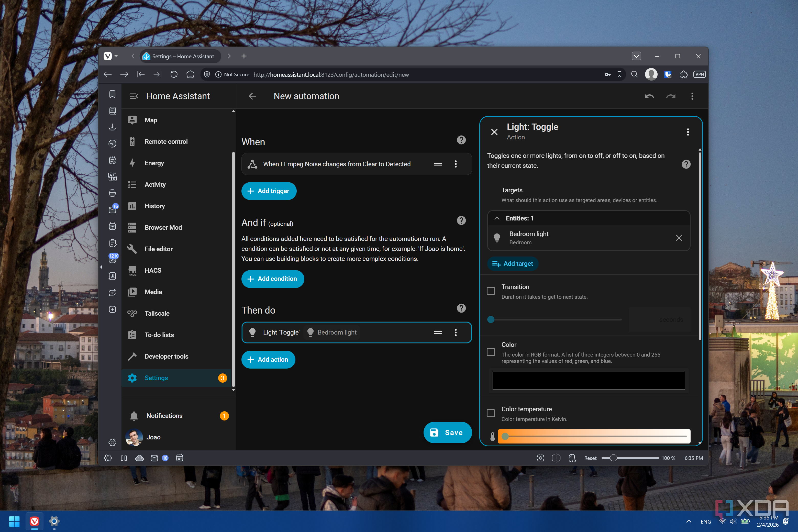The height and width of the screenshot is (532, 798).
Task: Open the browser extensions puzzle icon
Action: click(684, 75)
